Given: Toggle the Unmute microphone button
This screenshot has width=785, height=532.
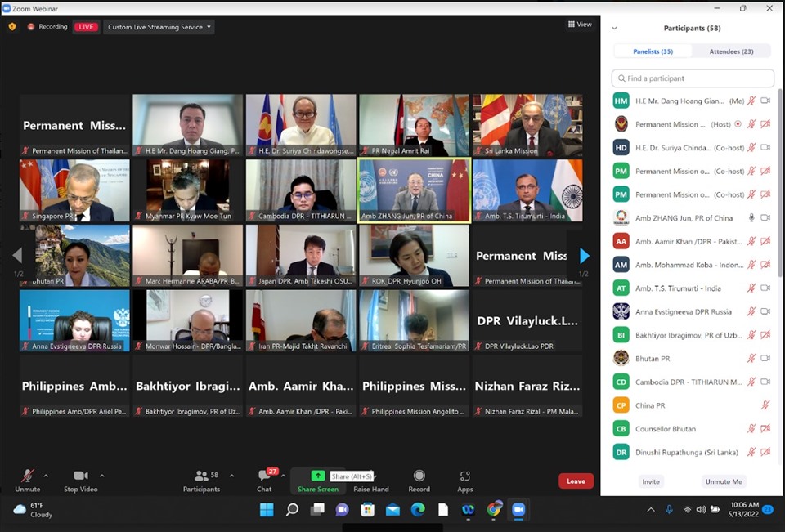Looking at the screenshot, I should tap(27, 476).
